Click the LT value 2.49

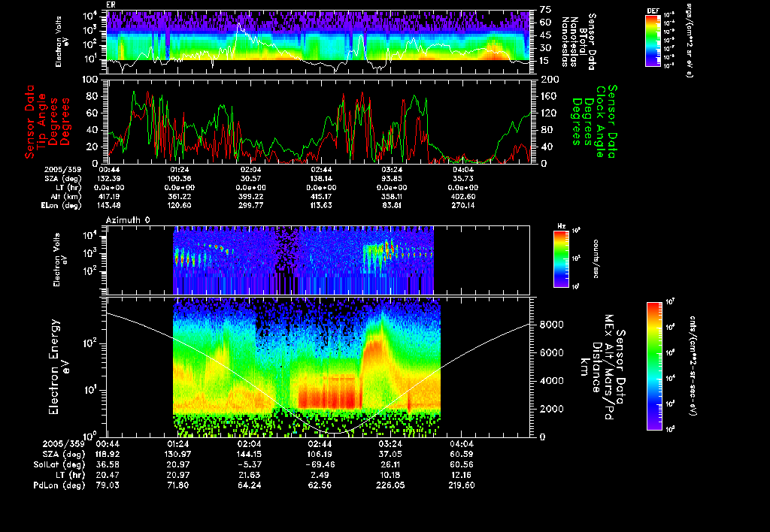point(320,475)
